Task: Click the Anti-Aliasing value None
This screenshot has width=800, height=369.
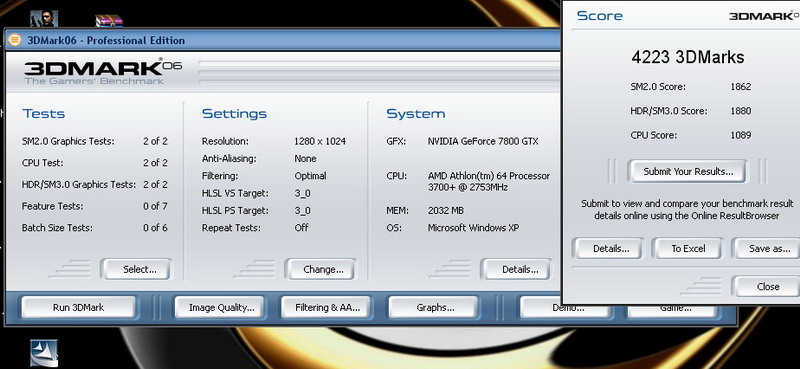Action: (x=305, y=159)
